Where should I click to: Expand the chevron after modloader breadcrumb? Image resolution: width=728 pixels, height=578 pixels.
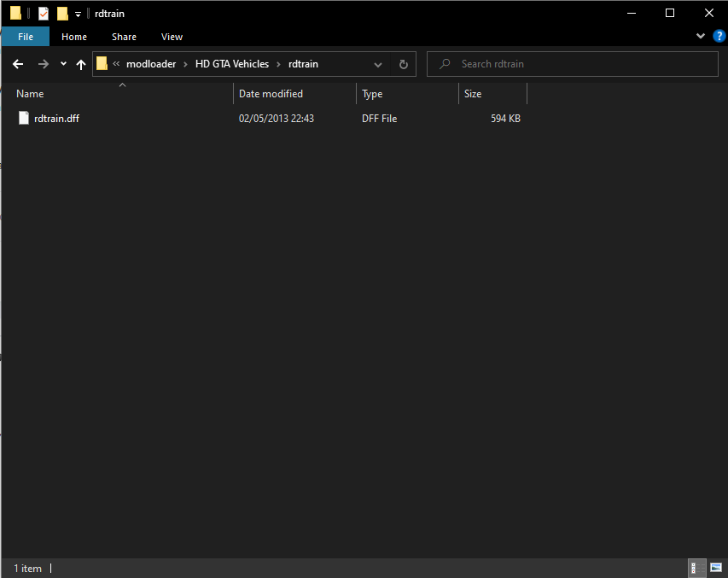[x=185, y=64]
